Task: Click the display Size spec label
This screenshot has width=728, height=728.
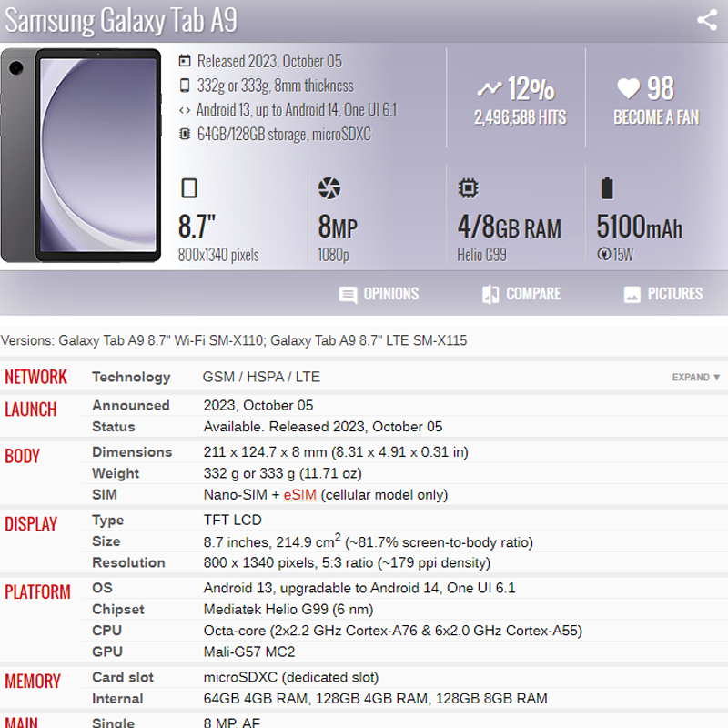Action: point(106,541)
